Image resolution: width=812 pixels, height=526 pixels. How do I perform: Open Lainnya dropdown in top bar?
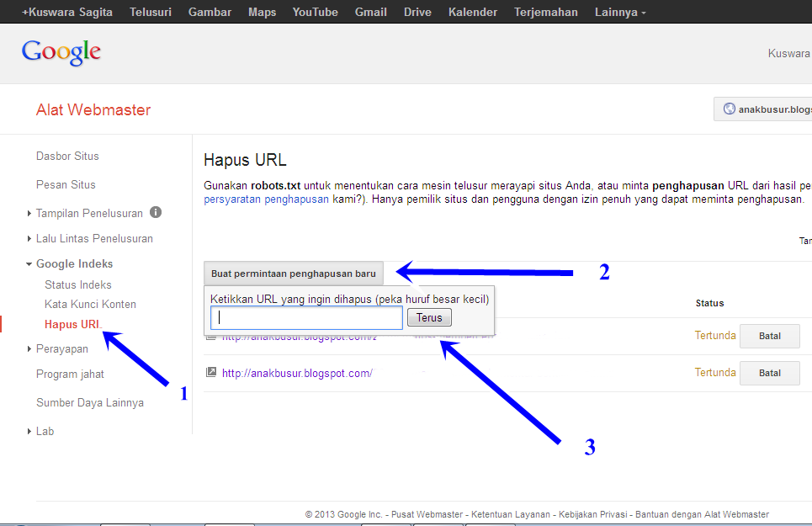click(x=620, y=12)
